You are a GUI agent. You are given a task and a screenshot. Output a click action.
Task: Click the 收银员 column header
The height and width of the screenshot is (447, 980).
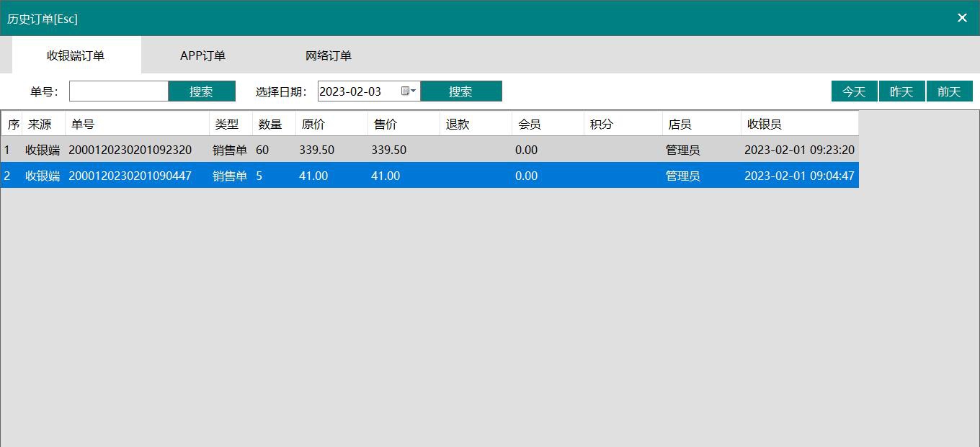tap(764, 123)
